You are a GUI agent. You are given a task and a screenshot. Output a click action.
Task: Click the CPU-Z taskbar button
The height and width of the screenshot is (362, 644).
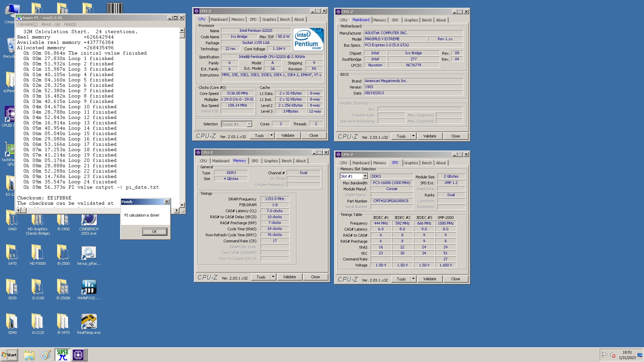point(78,355)
